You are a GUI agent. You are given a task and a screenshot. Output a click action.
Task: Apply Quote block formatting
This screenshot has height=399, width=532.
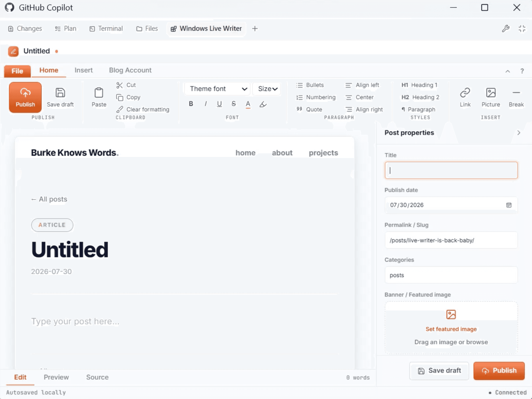point(309,109)
